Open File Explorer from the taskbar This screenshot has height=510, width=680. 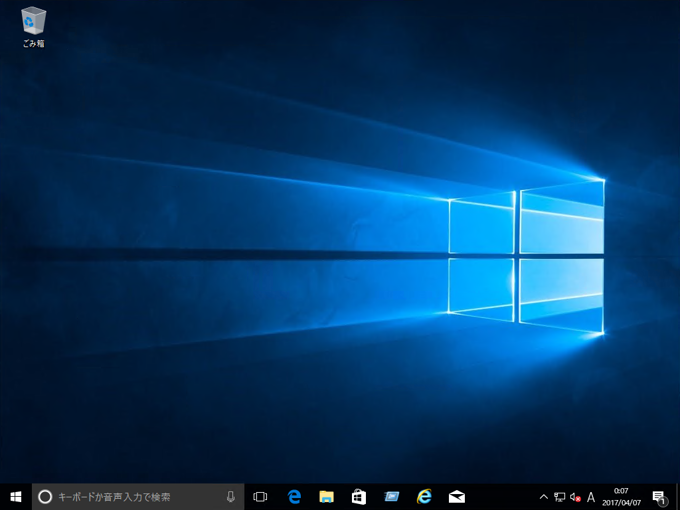click(327, 497)
